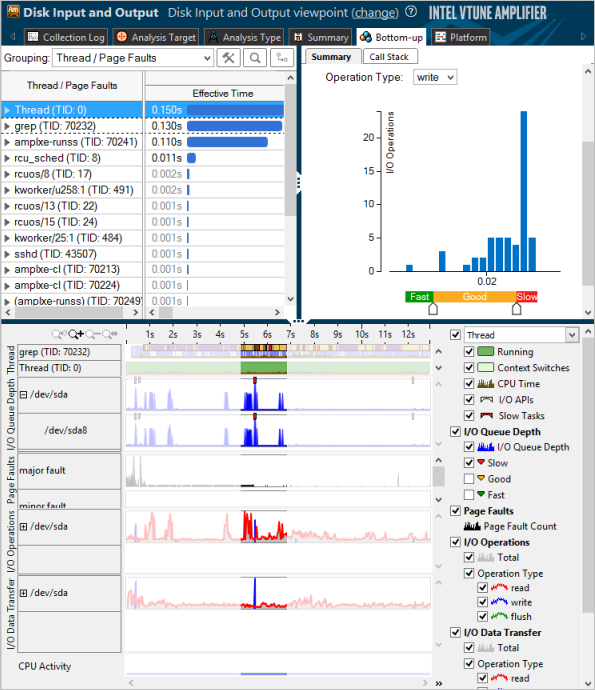Expand the sshd (TID: 43507) row
This screenshot has height=690, width=595.
pos(7,254)
